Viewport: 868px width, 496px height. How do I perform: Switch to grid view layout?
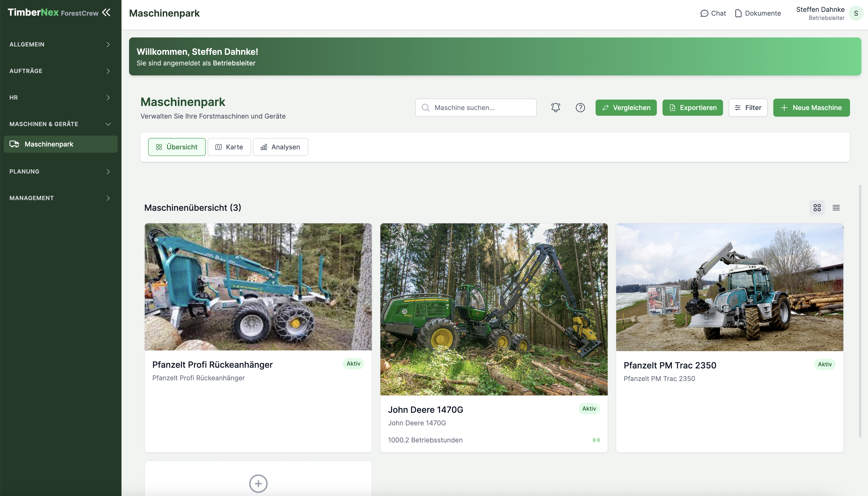point(817,208)
